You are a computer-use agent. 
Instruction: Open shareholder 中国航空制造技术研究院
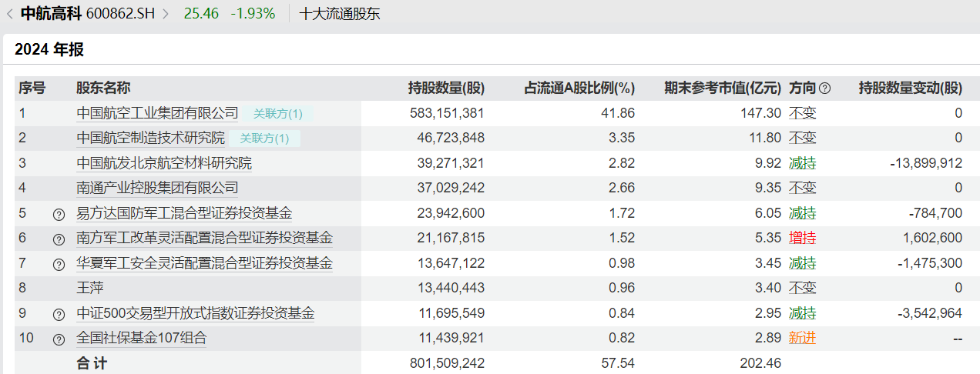[x=150, y=139]
